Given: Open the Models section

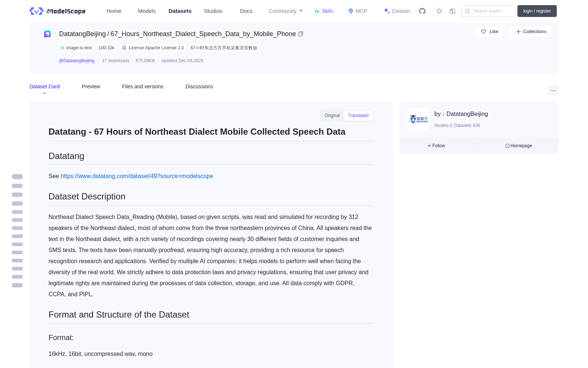Looking at the screenshot, I should pos(147,11).
